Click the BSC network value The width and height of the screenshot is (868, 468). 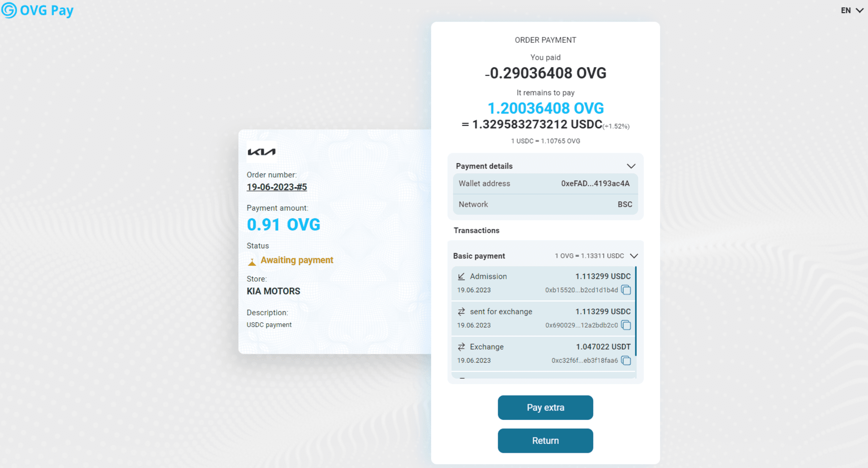[625, 204]
